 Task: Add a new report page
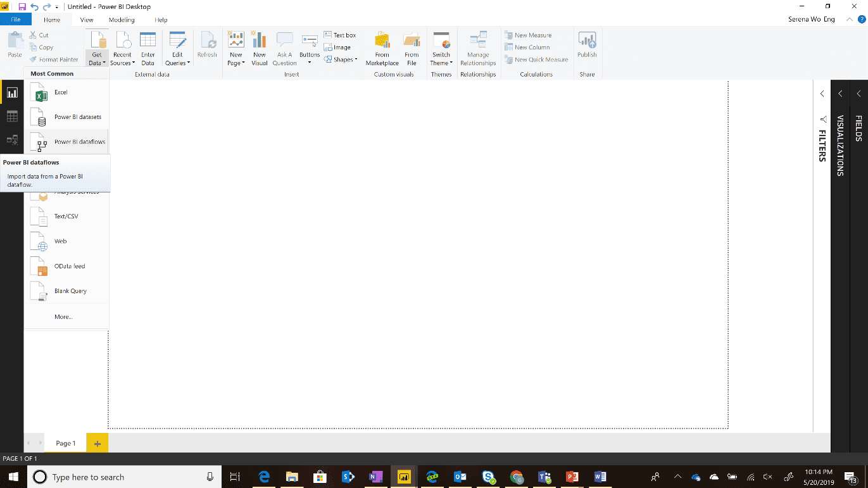97,443
